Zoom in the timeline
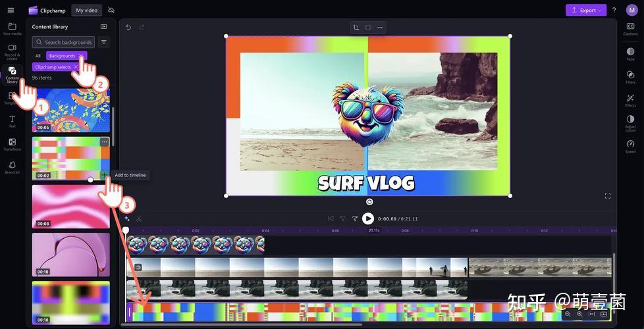The image size is (644, 329). [579, 315]
